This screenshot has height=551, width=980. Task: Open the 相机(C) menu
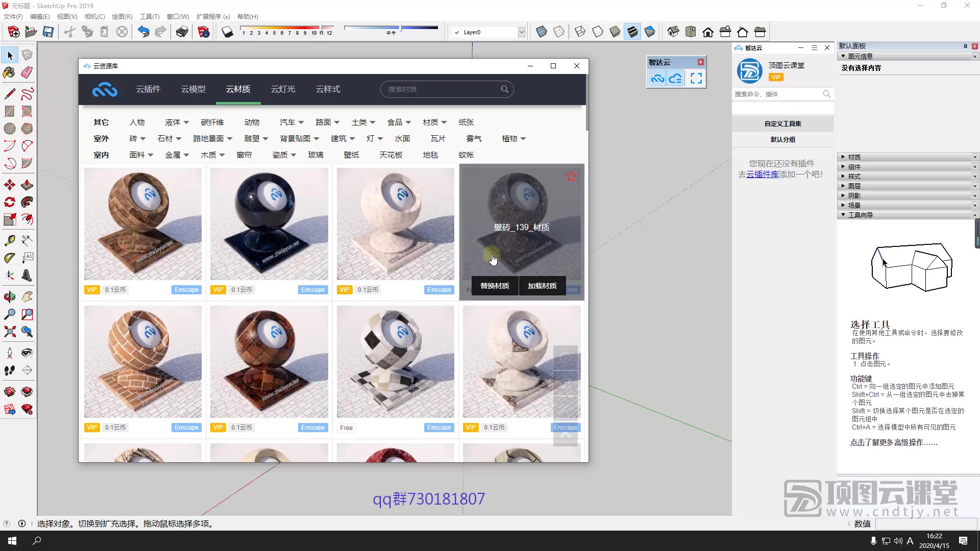[94, 16]
